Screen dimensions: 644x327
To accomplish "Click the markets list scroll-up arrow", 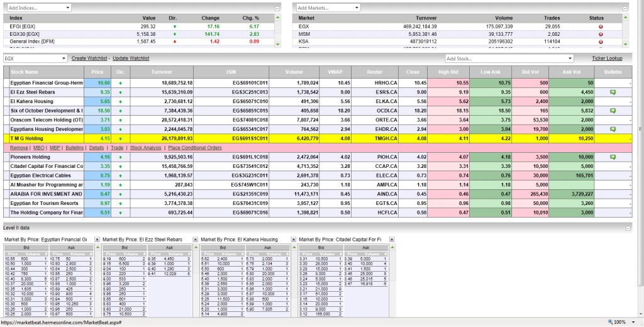I will (x=626, y=18).
